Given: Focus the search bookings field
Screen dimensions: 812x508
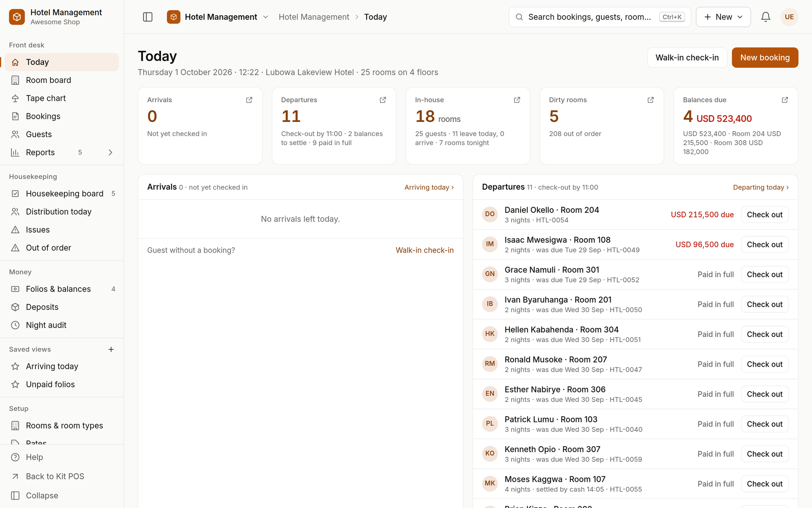Looking at the screenshot, I should click(x=599, y=17).
